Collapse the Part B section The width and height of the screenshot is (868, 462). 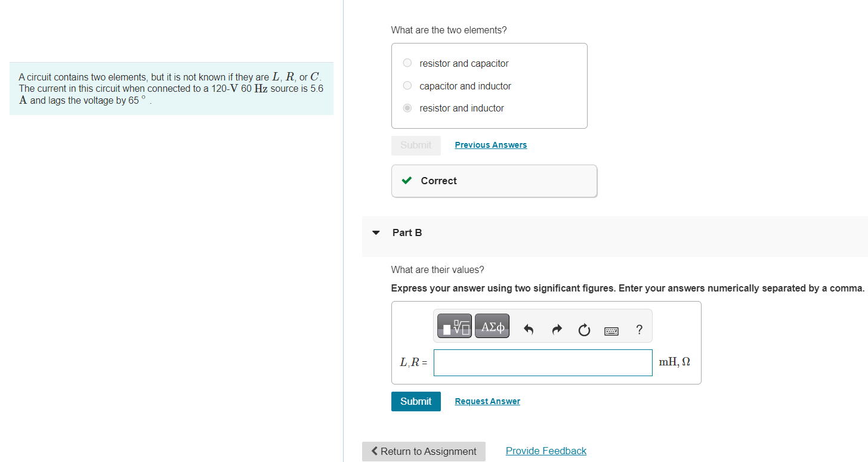[375, 232]
